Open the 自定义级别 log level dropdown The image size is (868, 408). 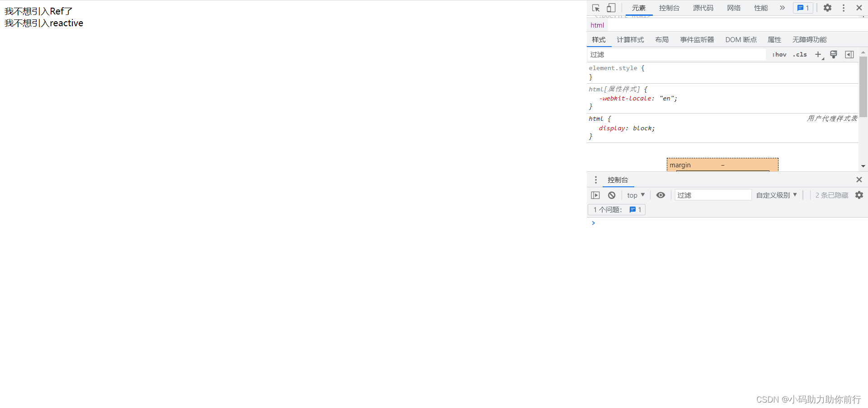[x=777, y=195]
